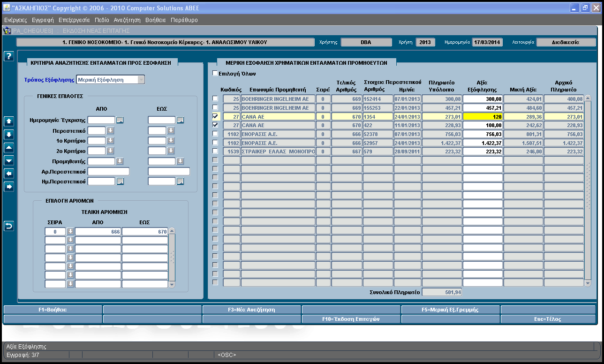Open the Αναζήτηση menu

[x=127, y=20]
